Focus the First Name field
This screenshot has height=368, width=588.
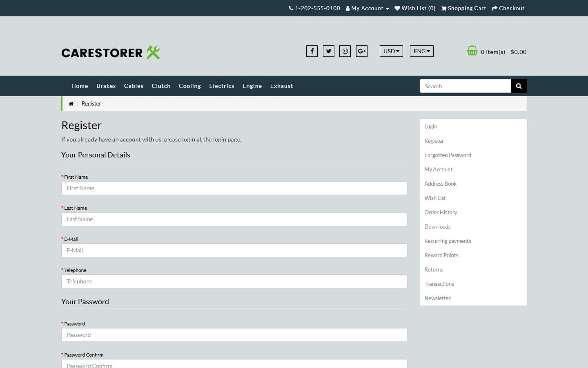[234, 188]
